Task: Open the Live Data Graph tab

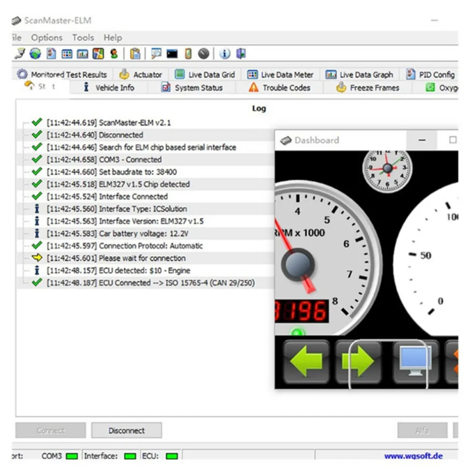Action: [x=359, y=74]
